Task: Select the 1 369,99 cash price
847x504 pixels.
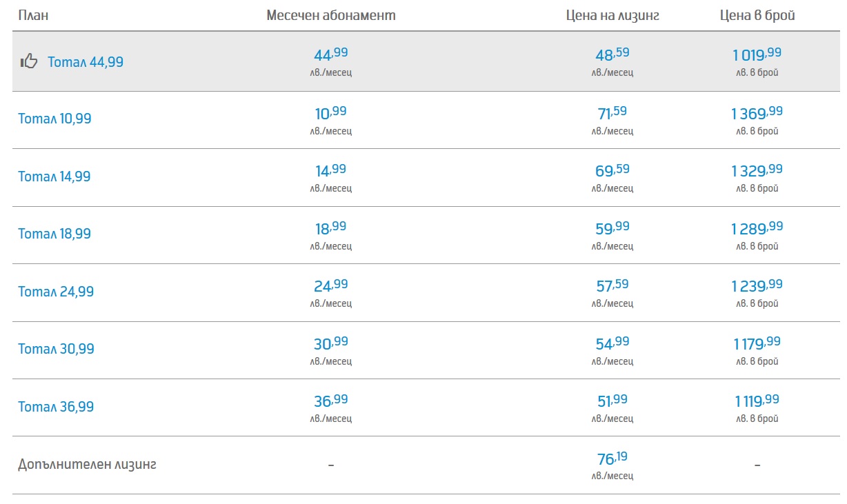Action: point(757,112)
